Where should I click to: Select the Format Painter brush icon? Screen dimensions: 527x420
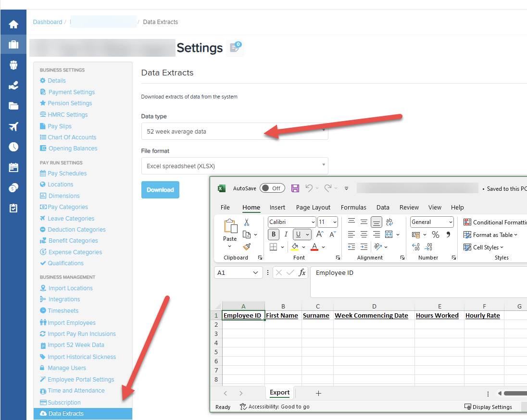click(x=247, y=247)
